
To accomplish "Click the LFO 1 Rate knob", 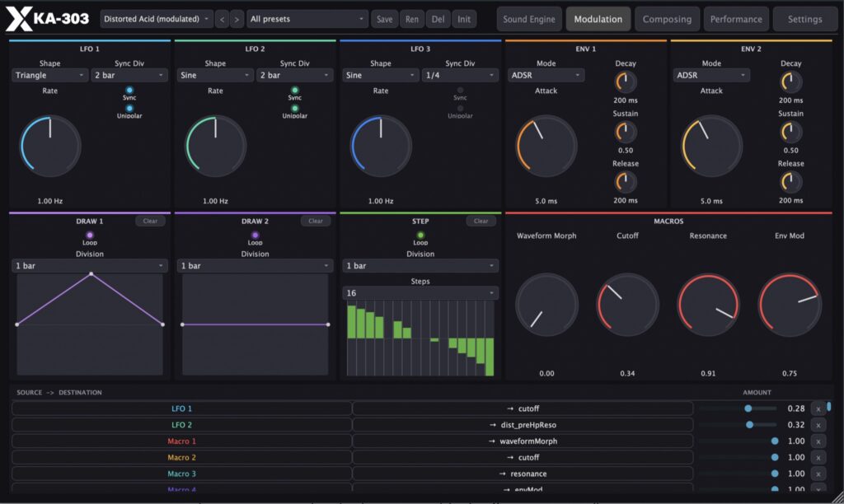I will pyautogui.click(x=50, y=146).
